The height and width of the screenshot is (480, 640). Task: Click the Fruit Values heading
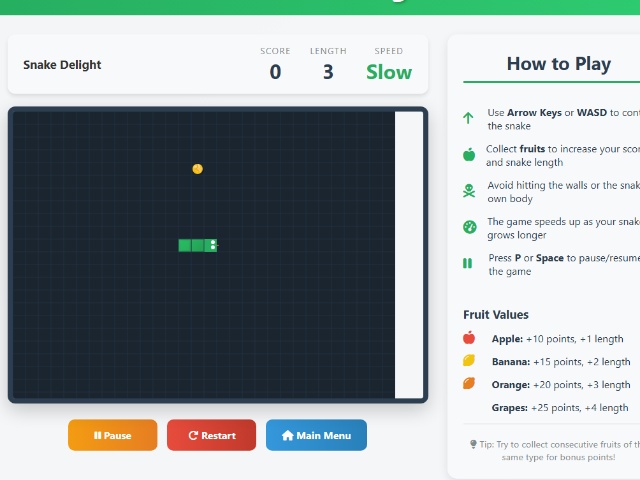[x=496, y=315]
